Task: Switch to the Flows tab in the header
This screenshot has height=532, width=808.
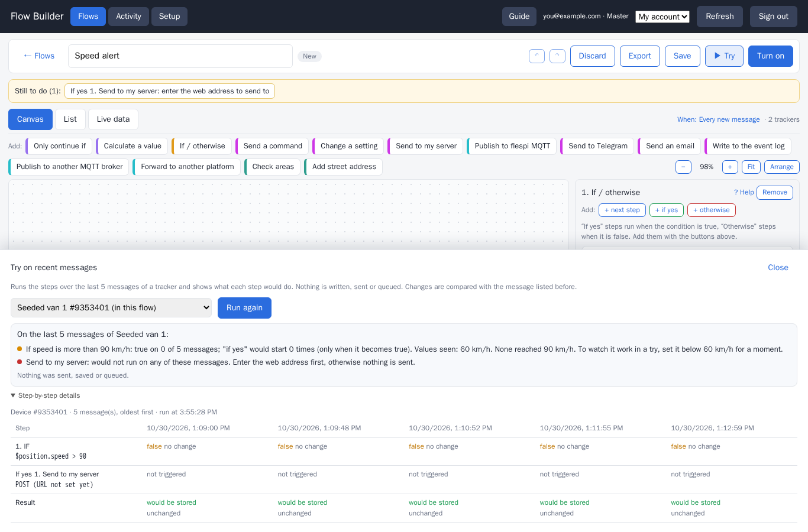Action: [88, 17]
